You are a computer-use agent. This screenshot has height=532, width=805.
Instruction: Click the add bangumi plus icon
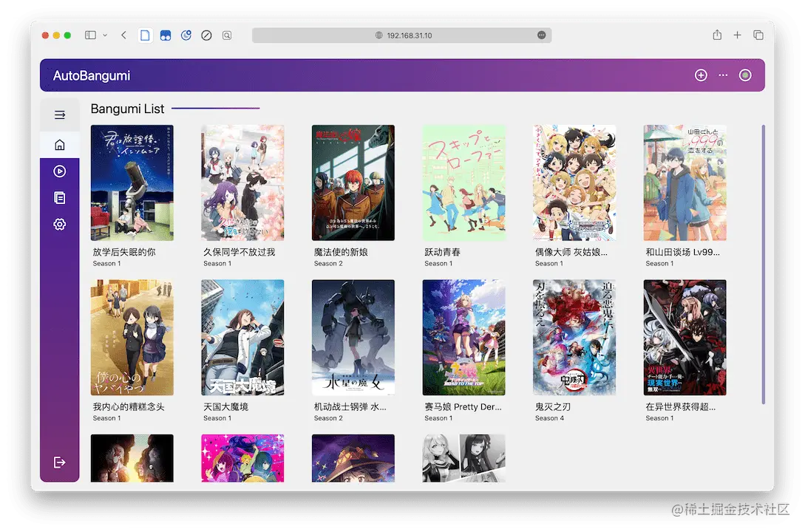(701, 75)
